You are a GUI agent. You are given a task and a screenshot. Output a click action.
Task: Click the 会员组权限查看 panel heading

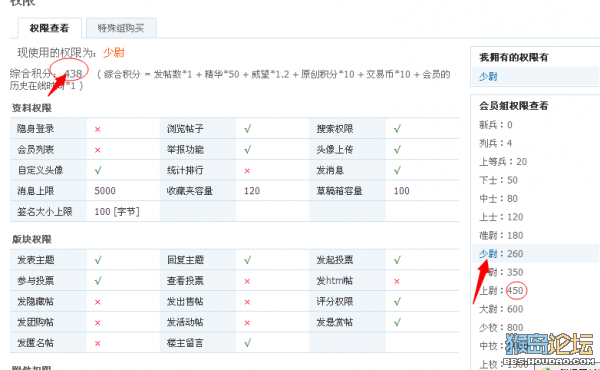click(x=514, y=106)
